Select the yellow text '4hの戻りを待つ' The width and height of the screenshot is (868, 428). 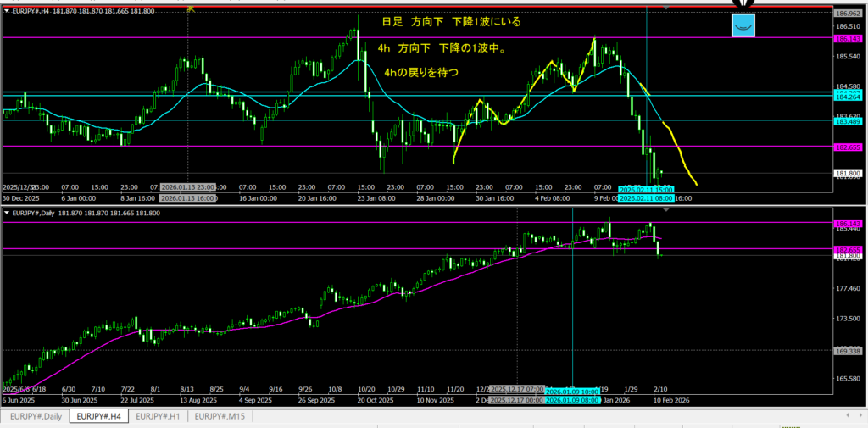pyautogui.click(x=421, y=73)
